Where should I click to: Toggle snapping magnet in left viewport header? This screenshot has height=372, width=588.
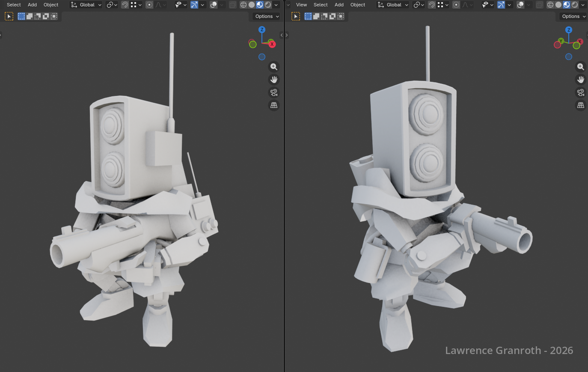point(125,5)
